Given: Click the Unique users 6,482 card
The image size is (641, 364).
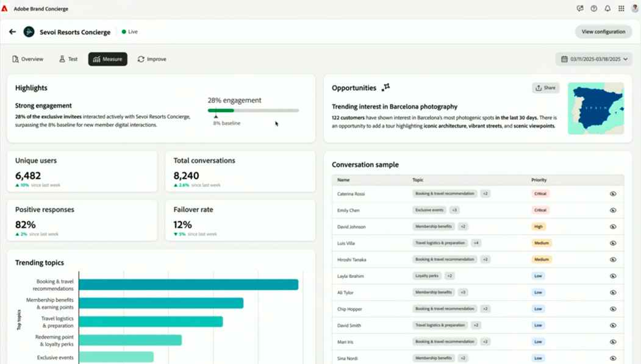Looking at the screenshot, I should point(82,171).
